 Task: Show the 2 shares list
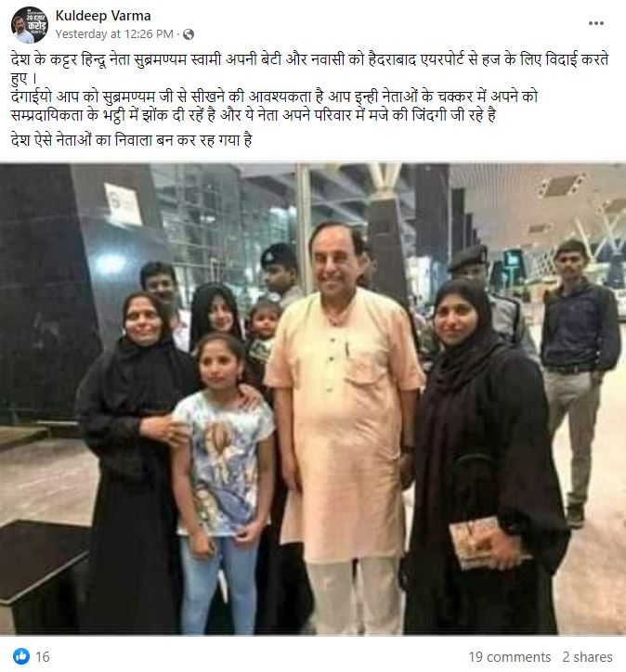tap(587, 656)
